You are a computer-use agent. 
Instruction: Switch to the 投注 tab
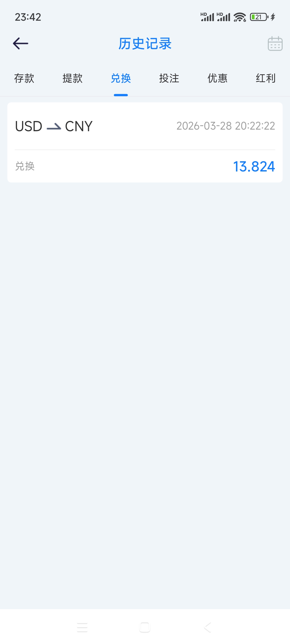(169, 78)
